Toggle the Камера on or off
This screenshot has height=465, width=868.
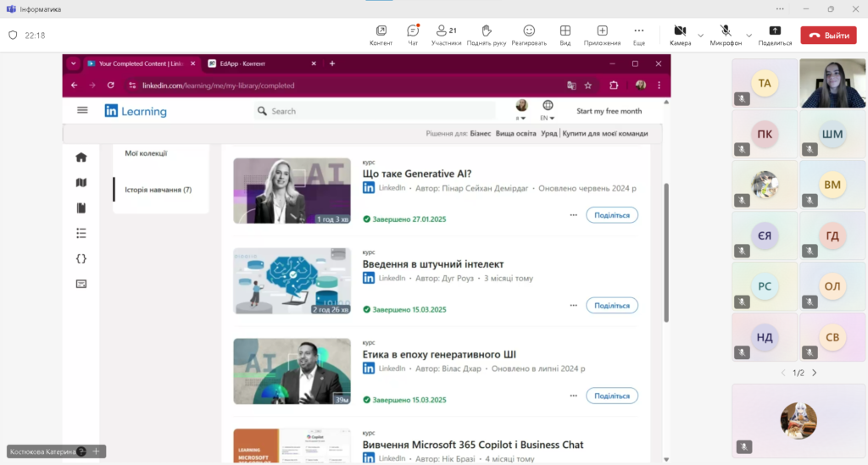[x=681, y=35]
